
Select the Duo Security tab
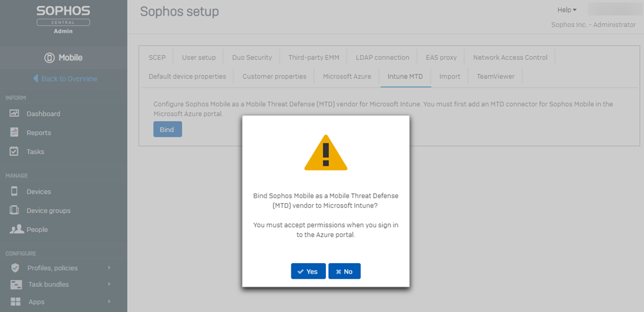(252, 58)
